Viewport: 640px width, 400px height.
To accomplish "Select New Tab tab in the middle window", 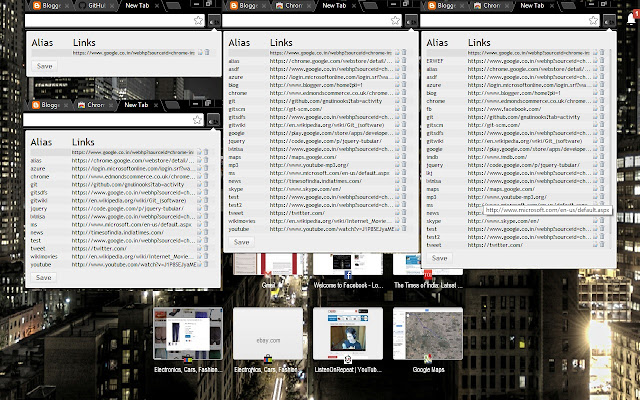I will [338, 6].
